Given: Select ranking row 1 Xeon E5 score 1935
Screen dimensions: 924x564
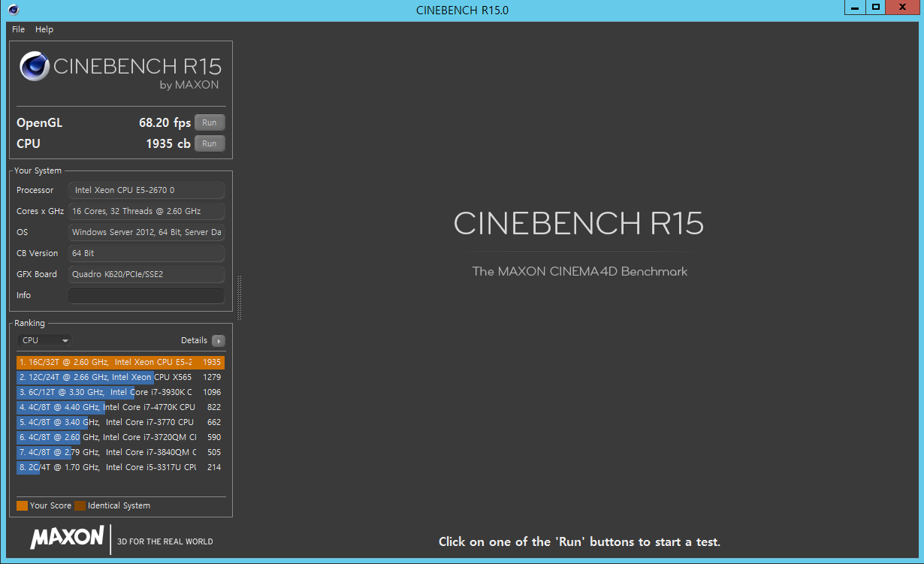Looking at the screenshot, I should click(120, 362).
